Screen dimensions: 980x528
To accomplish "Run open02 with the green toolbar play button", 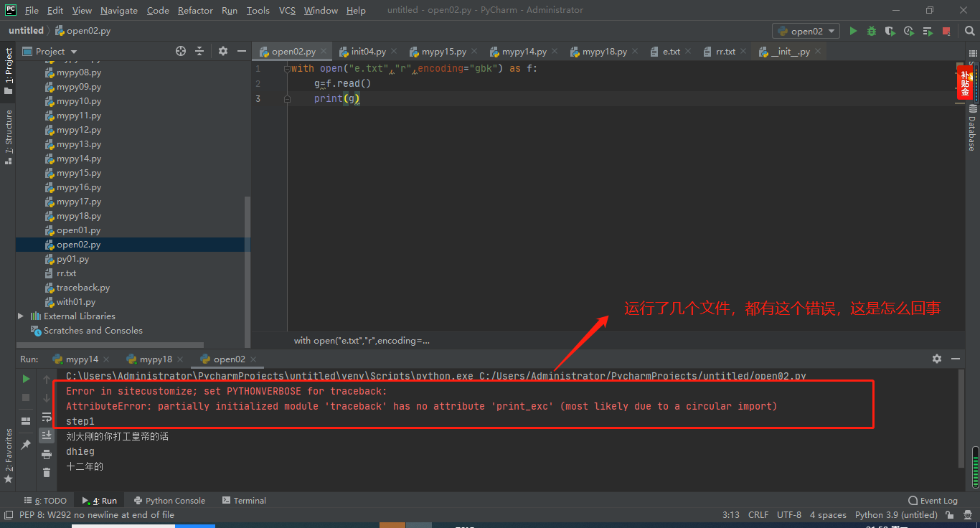I will pyautogui.click(x=853, y=31).
